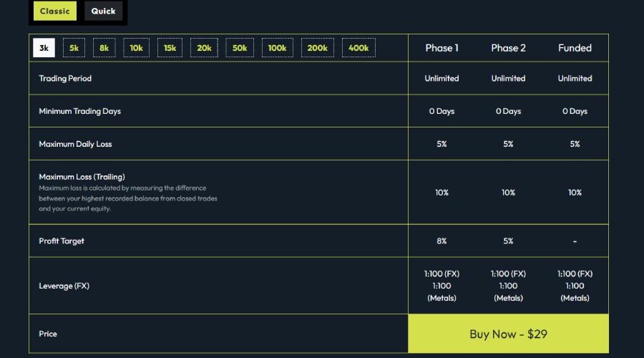This screenshot has height=358, width=644.
Task: Select the 15k account size
Action: point(170,48)
